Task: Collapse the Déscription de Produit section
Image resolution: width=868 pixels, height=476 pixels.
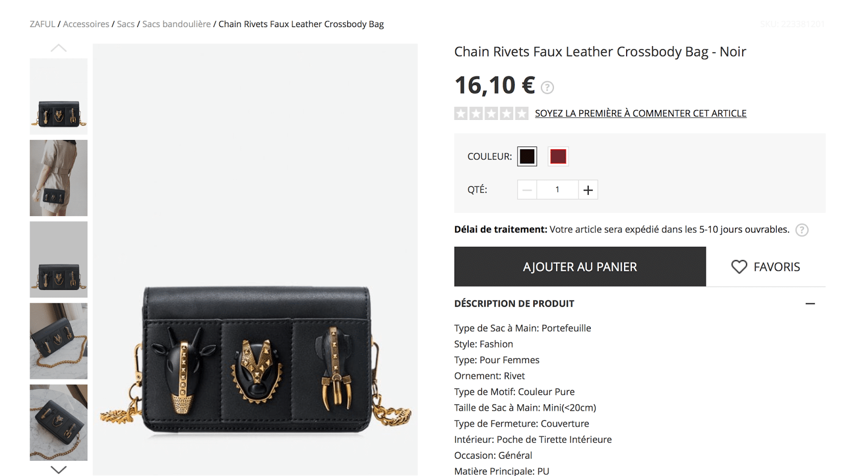Action: [810, 304]
